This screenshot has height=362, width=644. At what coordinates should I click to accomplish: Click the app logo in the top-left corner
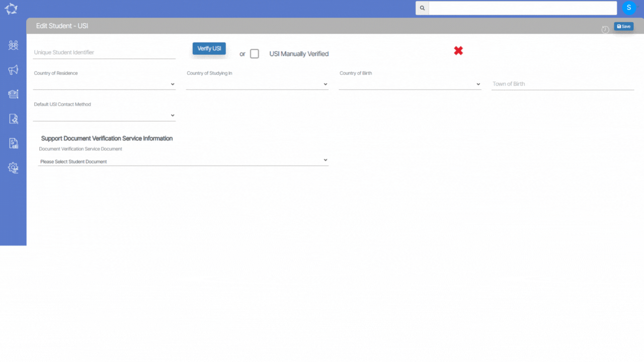tap(11, 9)
